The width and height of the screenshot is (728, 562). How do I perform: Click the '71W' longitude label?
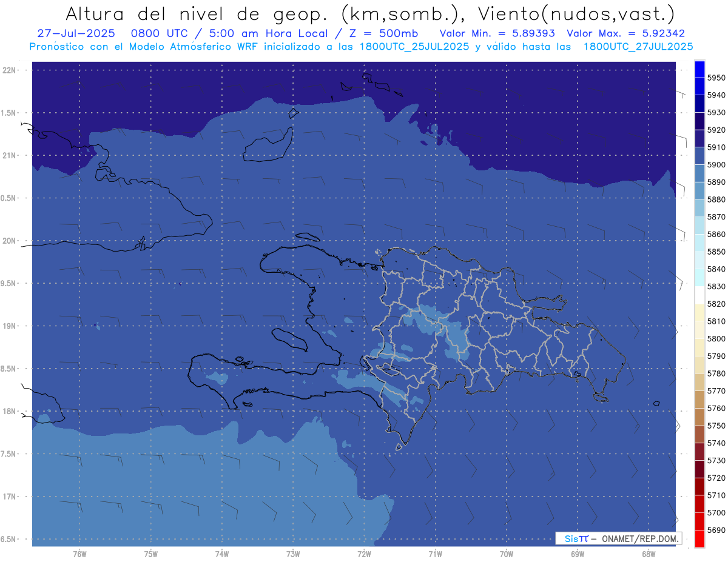[435, 554]
